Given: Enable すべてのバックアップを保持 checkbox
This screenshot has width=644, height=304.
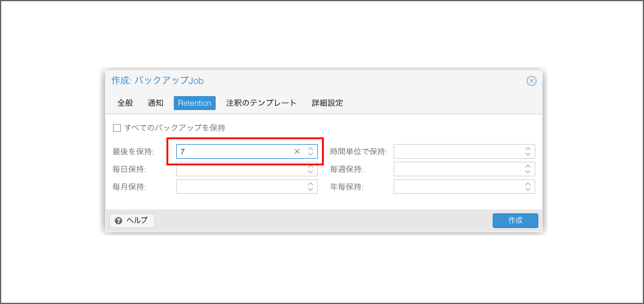Looking at the screenshot, I should 117,128.
